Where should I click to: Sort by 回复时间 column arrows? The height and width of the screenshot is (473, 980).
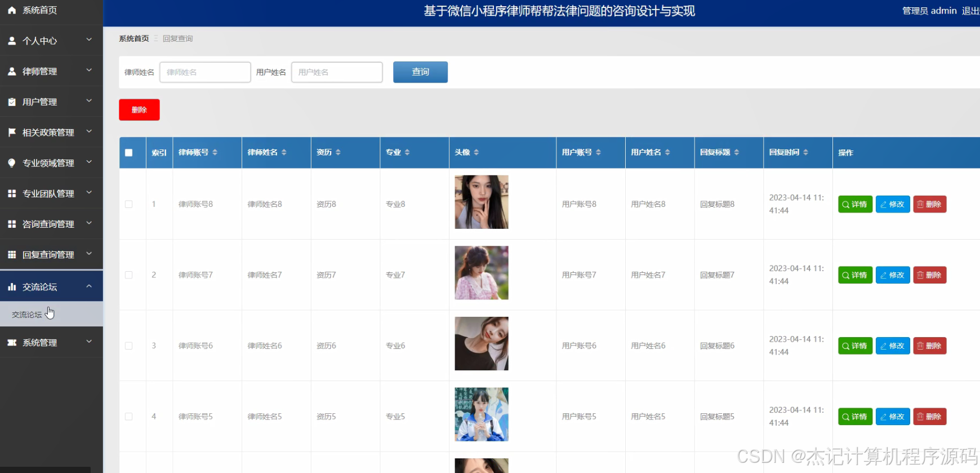pos(805,152)
